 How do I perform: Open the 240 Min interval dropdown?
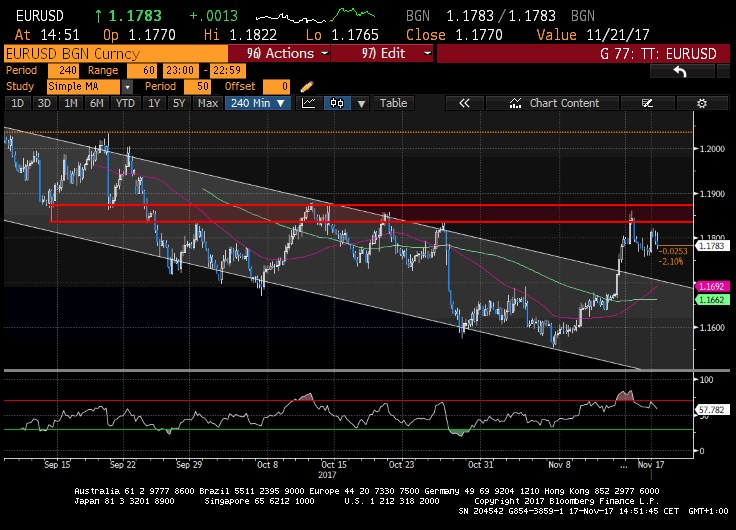[256, 103]
